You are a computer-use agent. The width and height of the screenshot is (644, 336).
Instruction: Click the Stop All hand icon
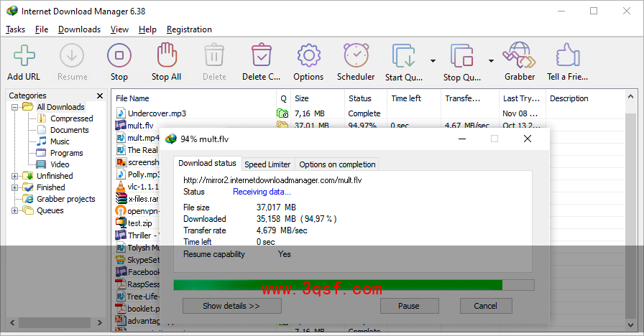coord(167,55)
